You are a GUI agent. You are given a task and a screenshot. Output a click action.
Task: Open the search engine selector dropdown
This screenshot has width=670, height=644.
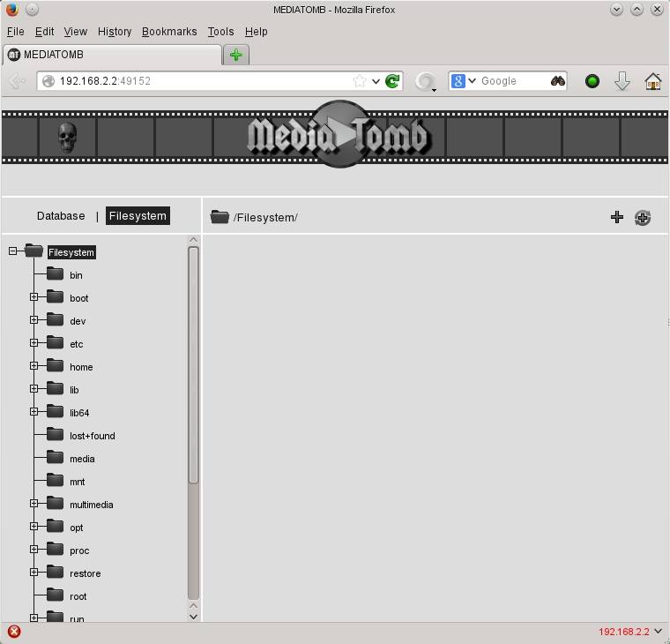[464, 81]
